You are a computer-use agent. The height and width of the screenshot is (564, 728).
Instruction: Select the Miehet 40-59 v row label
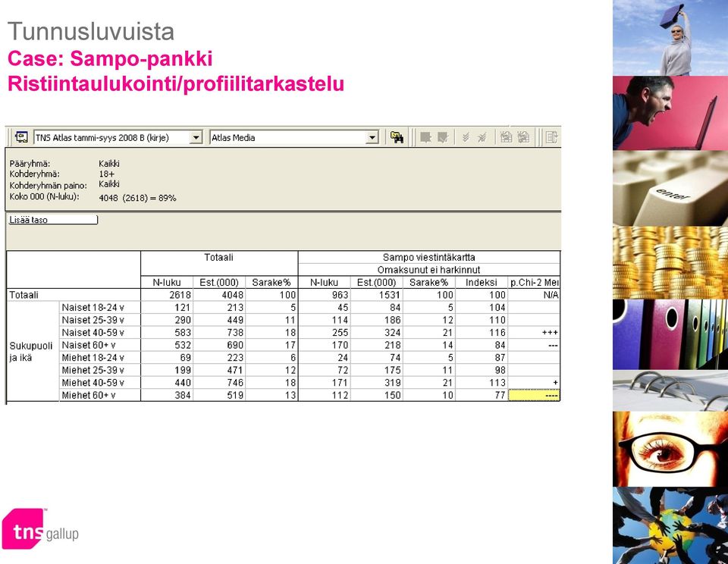click(100, 383)
